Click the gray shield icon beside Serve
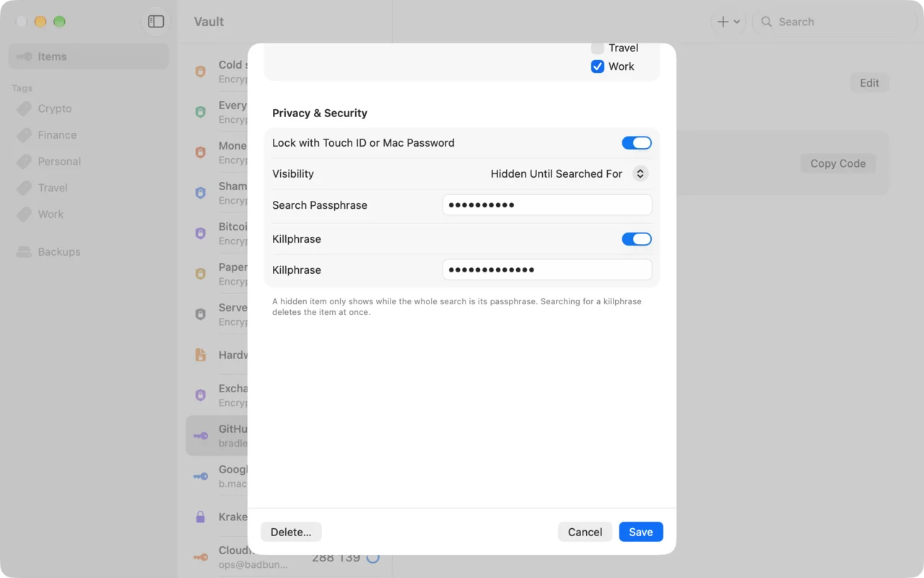Screen dimensions: 924x578 [x=201, y=314]
